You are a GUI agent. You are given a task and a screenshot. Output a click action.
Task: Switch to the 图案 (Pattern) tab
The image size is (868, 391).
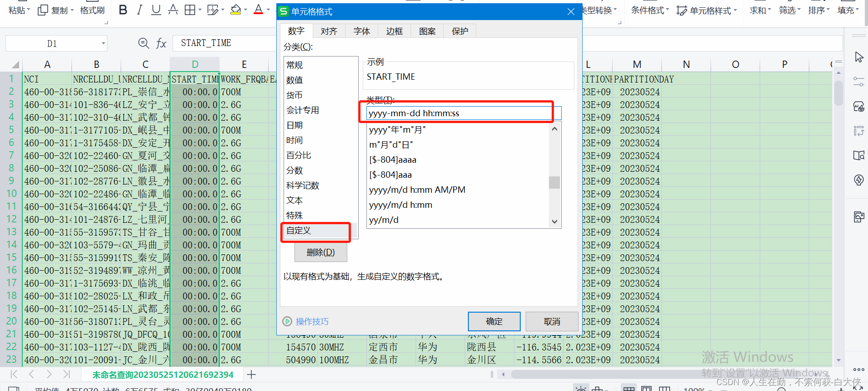click(x=427, y=31)
